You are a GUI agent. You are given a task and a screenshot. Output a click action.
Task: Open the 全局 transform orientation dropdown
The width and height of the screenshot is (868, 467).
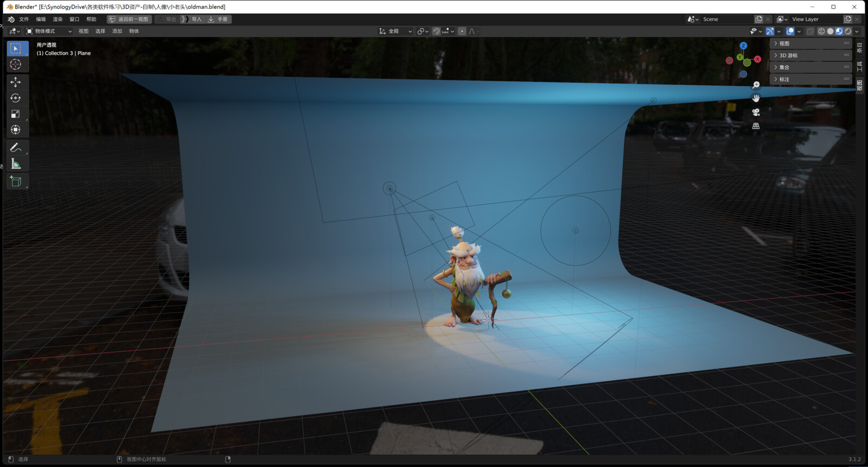395,31
